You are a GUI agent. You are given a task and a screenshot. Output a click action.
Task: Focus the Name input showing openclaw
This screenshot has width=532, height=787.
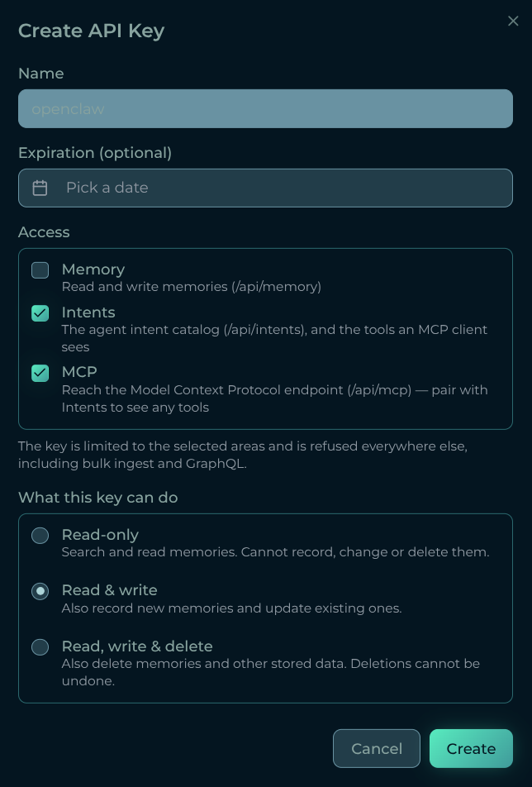point(265,108)
